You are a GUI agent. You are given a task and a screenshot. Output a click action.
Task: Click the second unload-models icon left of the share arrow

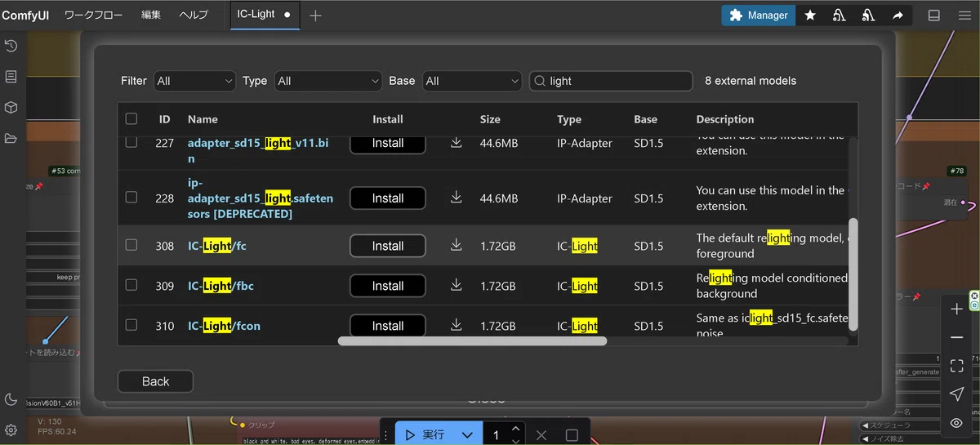tap(868, 16)
